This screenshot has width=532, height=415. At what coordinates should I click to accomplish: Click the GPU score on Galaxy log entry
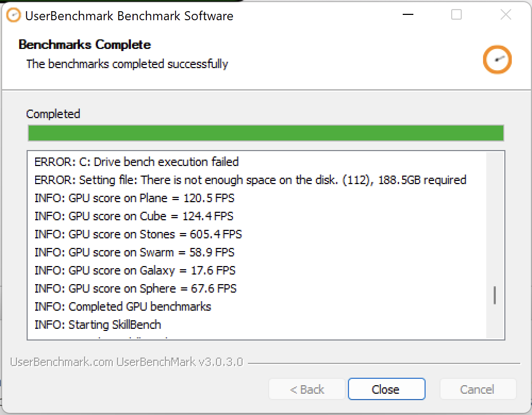tap(135, 270)
